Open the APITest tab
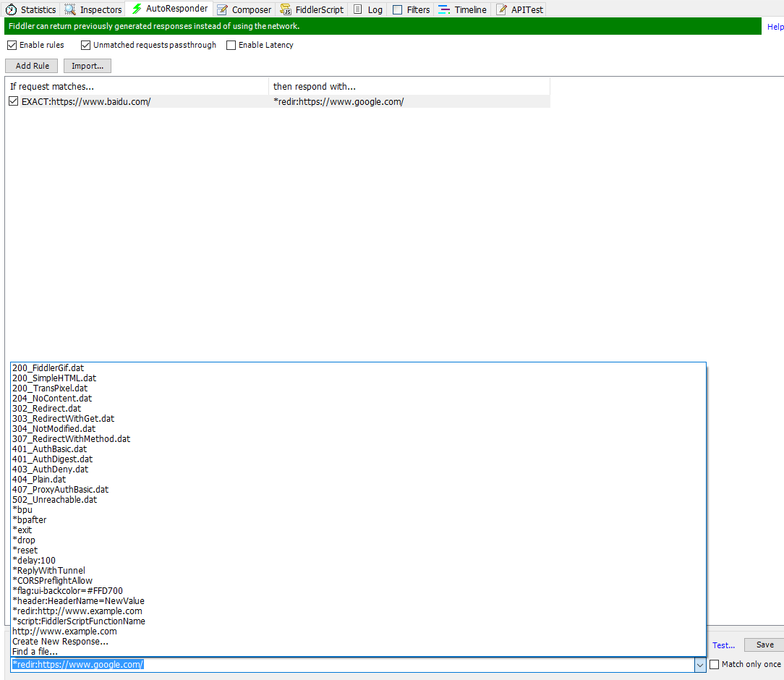784x680 pixels. (520, 9)
